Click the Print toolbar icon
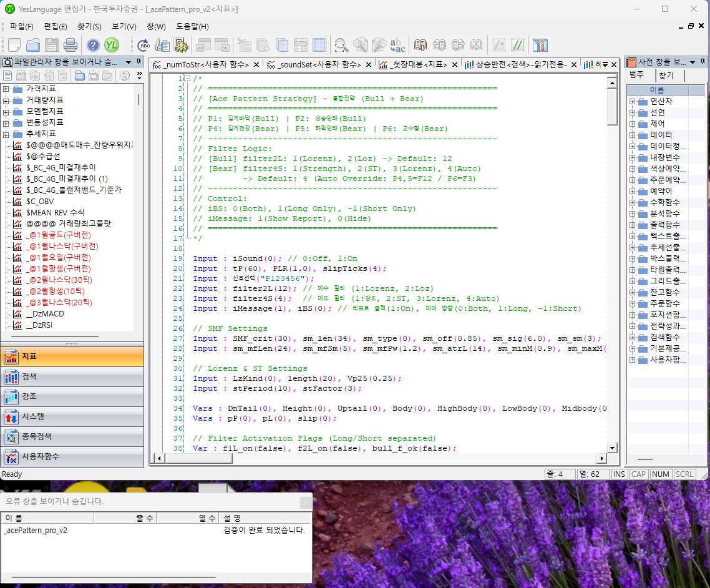This screenshot has width=710, height=588. (x=71, y=45)
